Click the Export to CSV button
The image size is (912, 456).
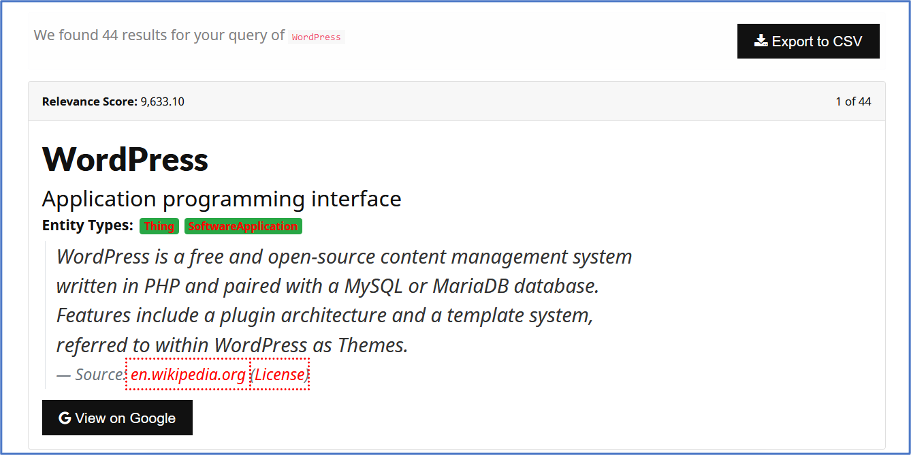point(808,41)
